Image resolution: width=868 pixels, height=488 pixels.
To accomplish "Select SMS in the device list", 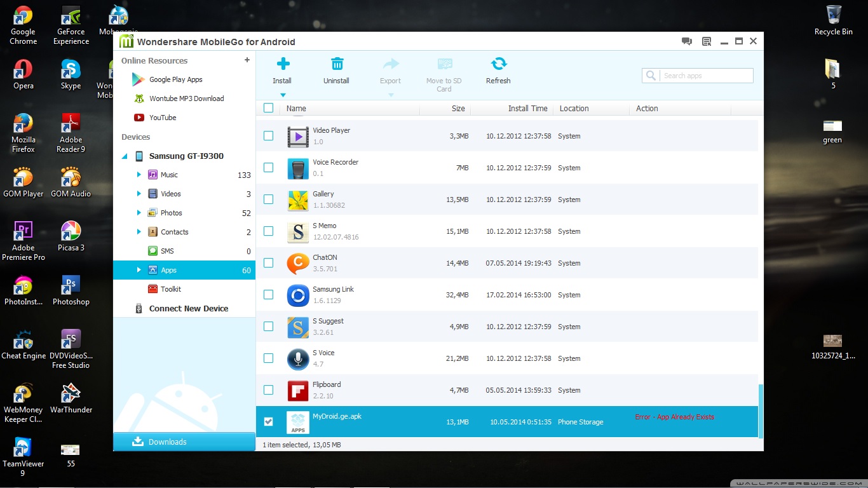I will [x=184, y=251].
